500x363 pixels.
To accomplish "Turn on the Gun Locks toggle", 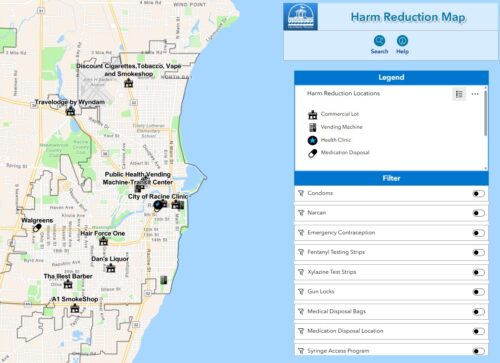I will 479,292.
